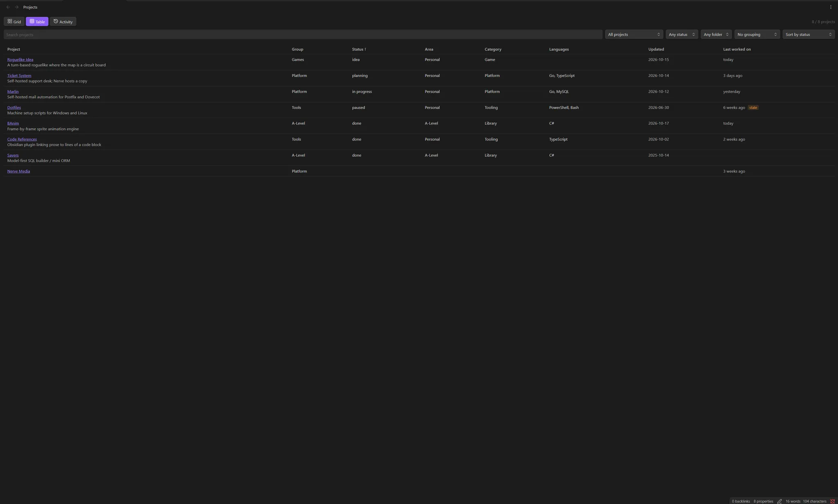838x504 pixels.
Task: Navigate back with the left arrow icon
Action: [x=8, y=7]
